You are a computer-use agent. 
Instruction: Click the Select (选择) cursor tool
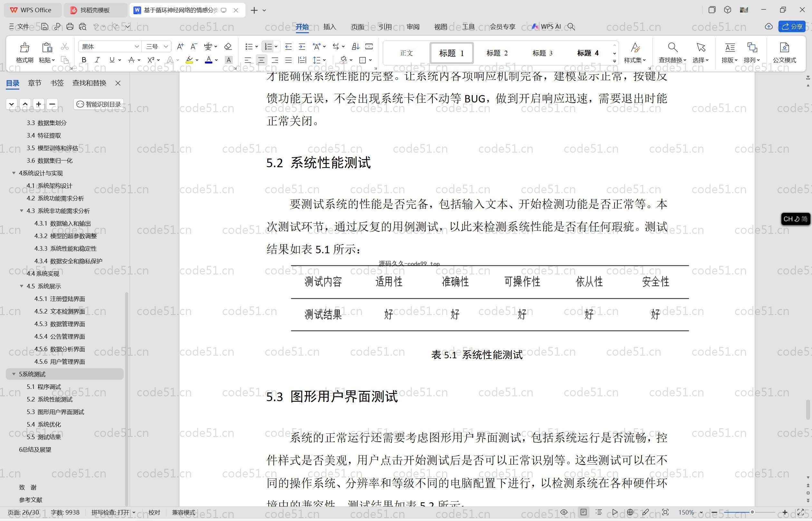pyautogui.click(x=701, y=53)
